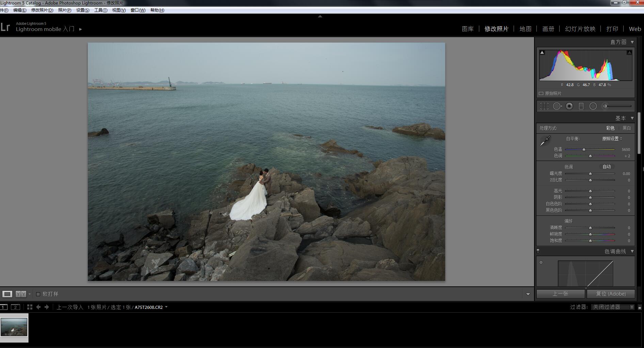Choose the Red Eye Correction tool
The image size is (644, 348).
569,106
